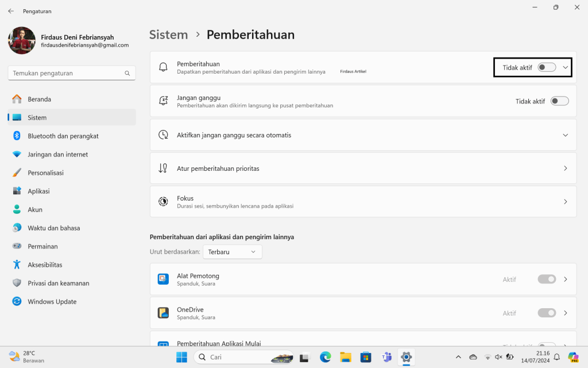Expand the Pemberitahuan section chevron
The image size is (588, 368).
coord(565,67)
